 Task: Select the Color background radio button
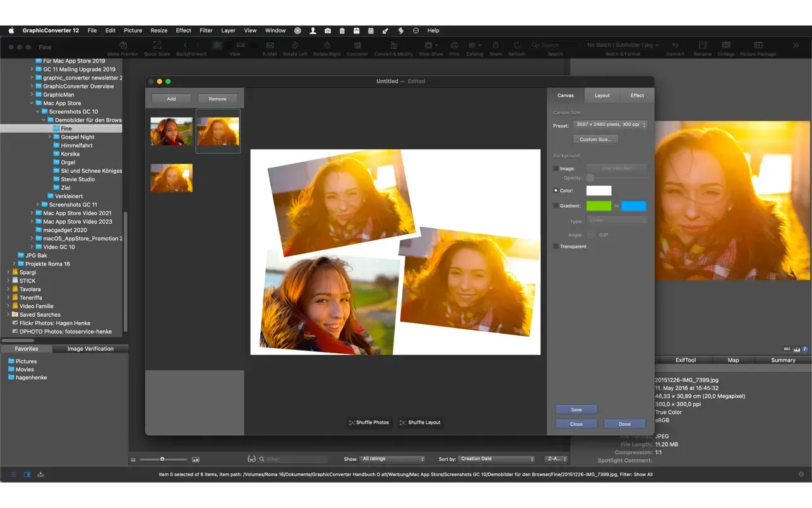coord(556,190)
